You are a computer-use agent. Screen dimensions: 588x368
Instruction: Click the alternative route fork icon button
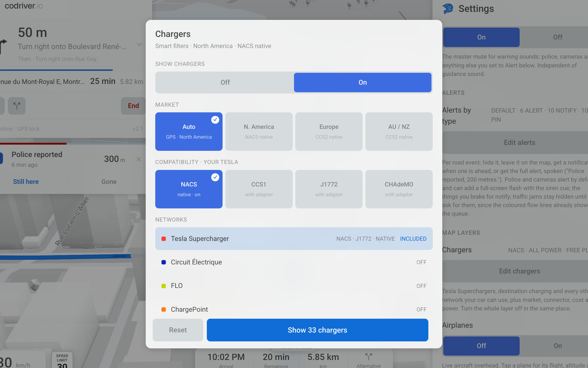pos(17,106)
